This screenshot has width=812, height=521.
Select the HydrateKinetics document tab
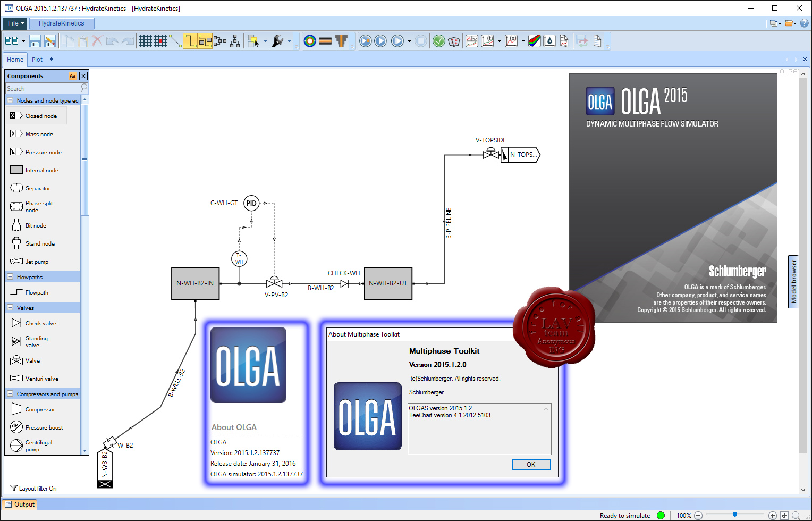[62, 23]
